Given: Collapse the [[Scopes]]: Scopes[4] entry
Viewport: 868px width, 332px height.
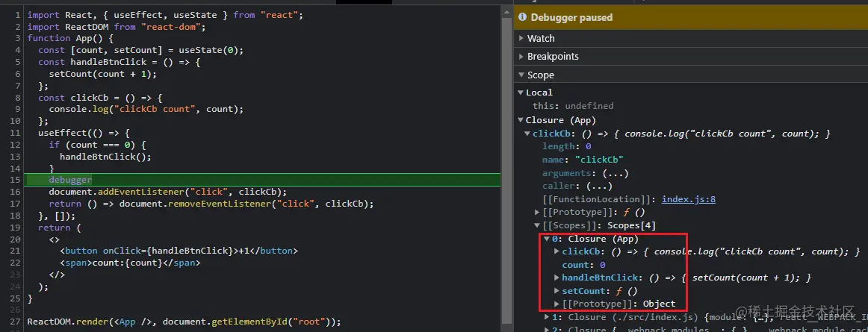Looking at the screenshot, I should tap(537, 225).
